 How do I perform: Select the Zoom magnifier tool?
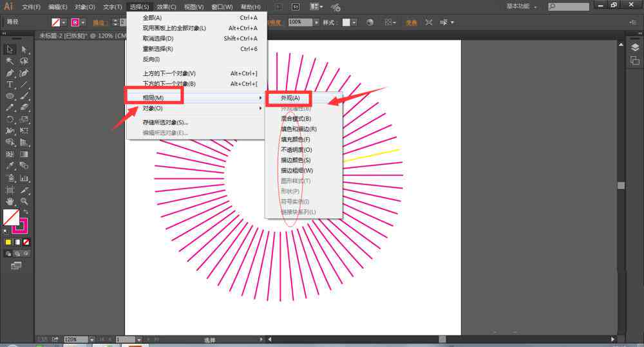tap(24, 202)
